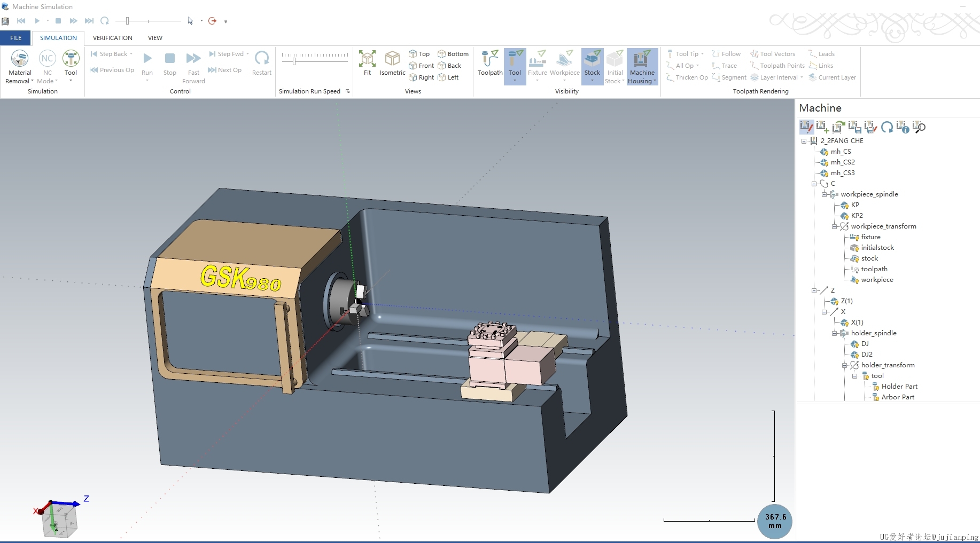
Task: Select the Bottom view
Action: (453, 54)
